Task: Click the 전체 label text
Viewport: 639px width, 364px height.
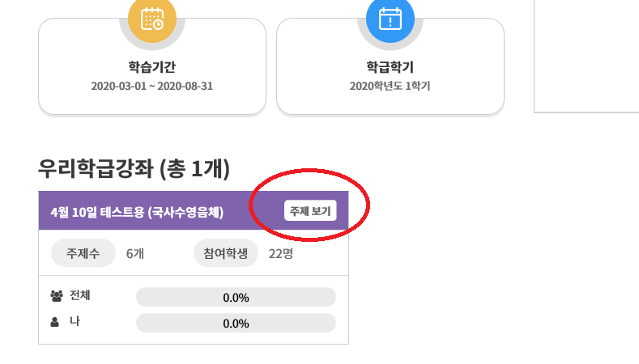Action: [x=80, y=295]
